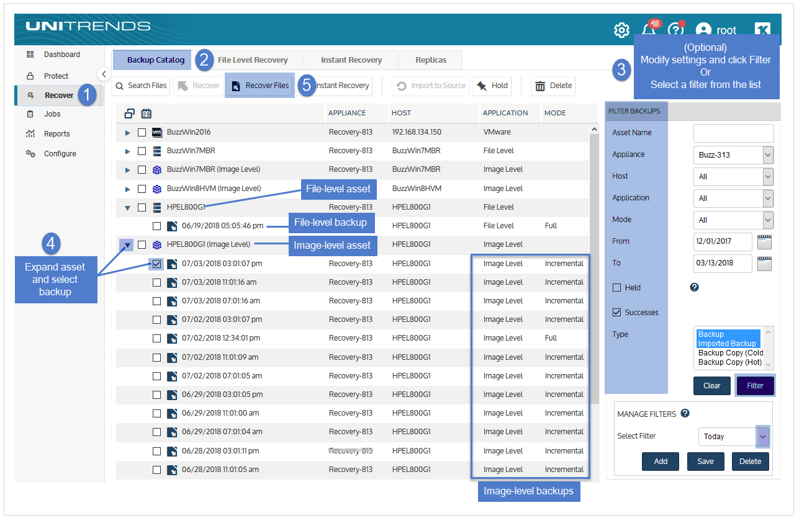The width and height of the screenshot is (812, 531).
Task: Click the BuzzWin2016 VMware asset icon
Action: [x=157, y=132]
